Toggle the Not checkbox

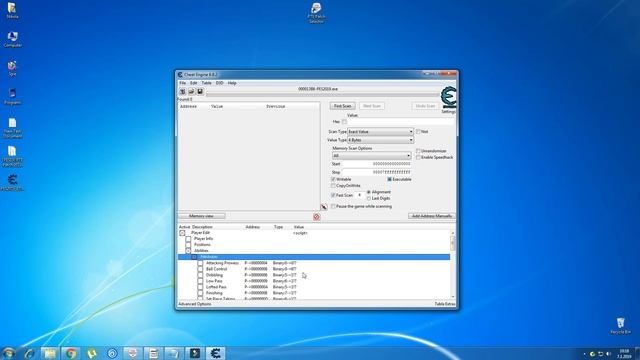(418, 131)
